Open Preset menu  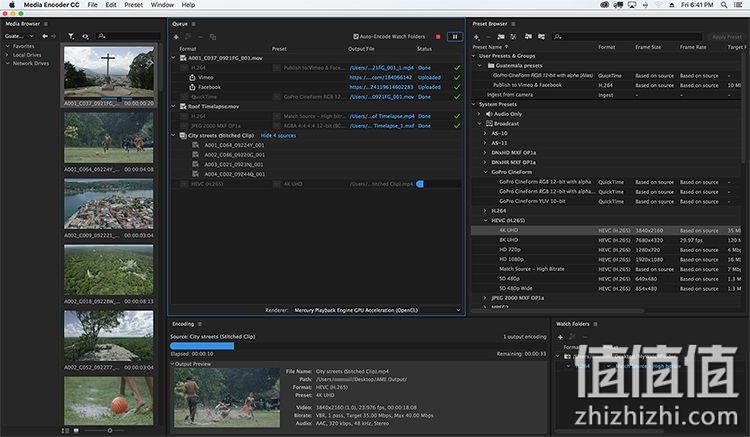[x=133, y=5]
